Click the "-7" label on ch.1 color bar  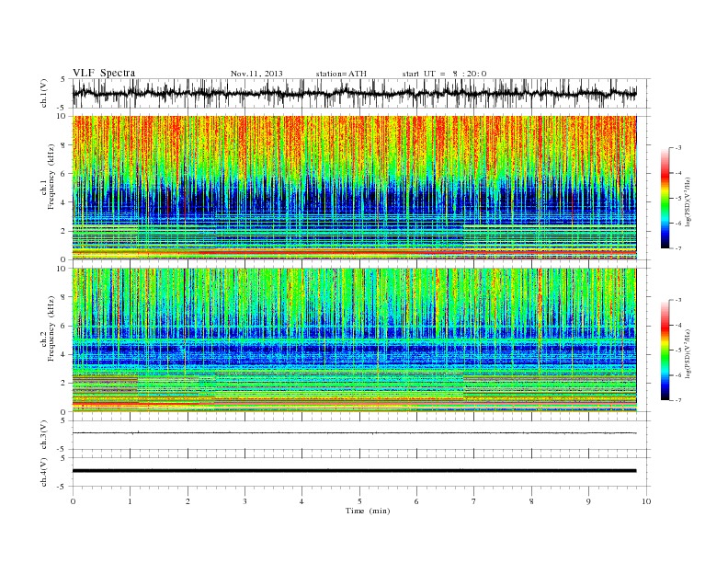[678, 248]
